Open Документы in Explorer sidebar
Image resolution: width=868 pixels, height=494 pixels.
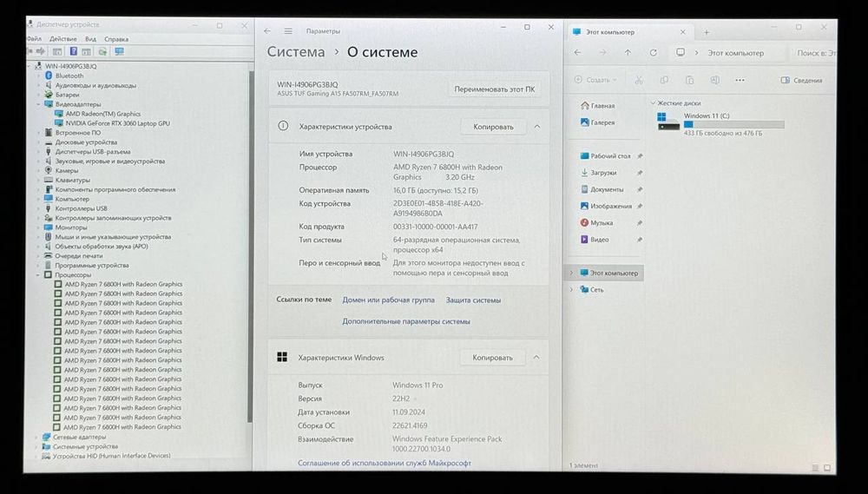pyautogui.click(x=602, y=189)
